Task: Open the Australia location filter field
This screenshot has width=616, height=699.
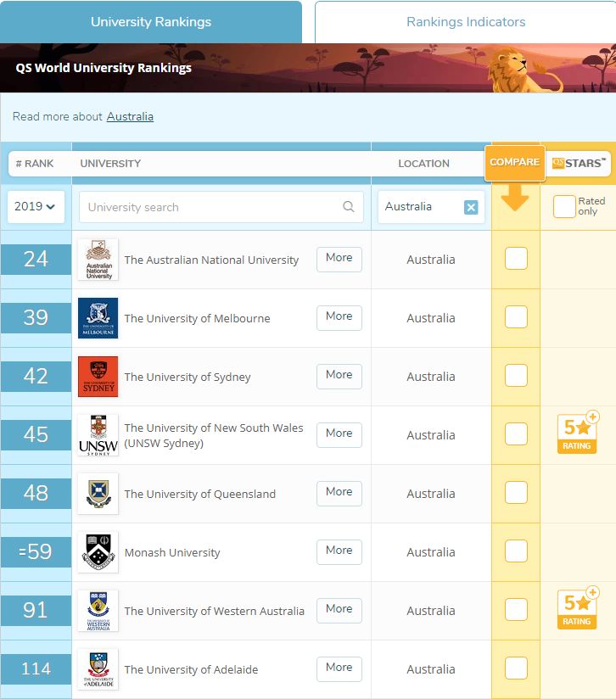Action: [431, 207]
